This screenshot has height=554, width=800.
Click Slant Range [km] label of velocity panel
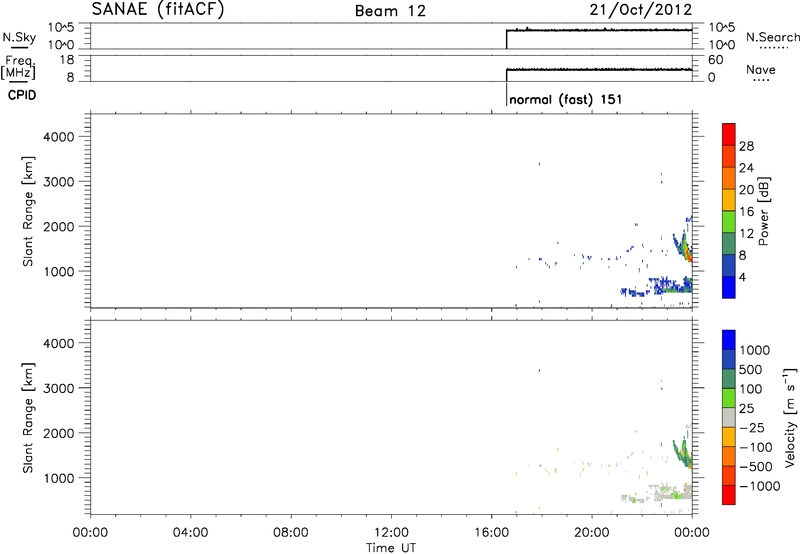pos(28,418)
